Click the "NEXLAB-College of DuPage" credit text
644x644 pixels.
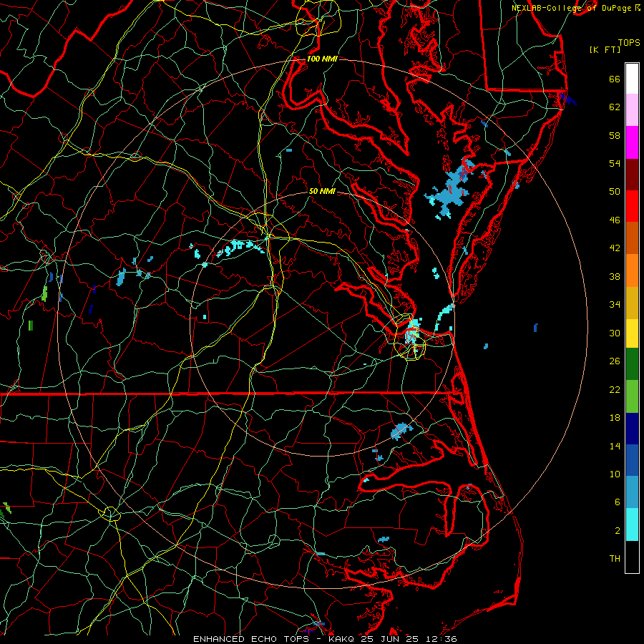[x=571, y=8]
